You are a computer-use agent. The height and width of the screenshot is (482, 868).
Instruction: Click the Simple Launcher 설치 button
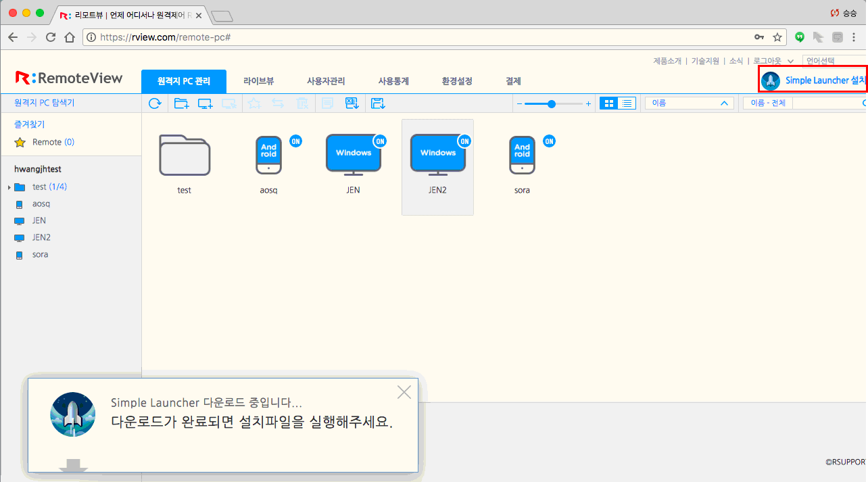813,80
